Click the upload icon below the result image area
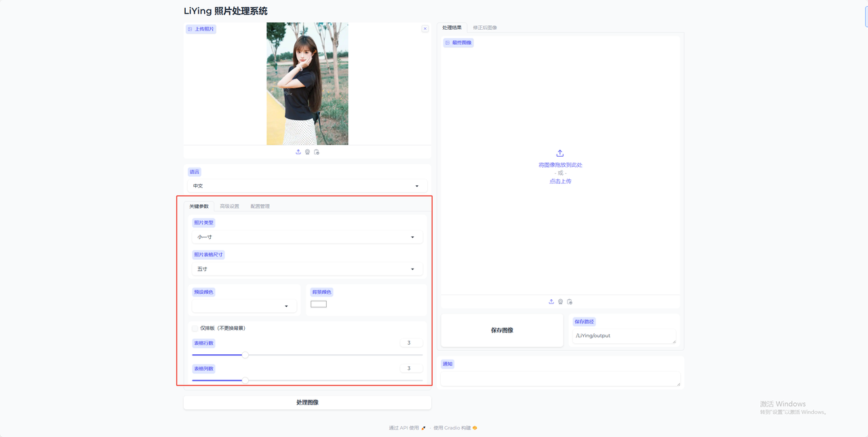The width and height of the screenshot is (868, 437). click(551, 301)
